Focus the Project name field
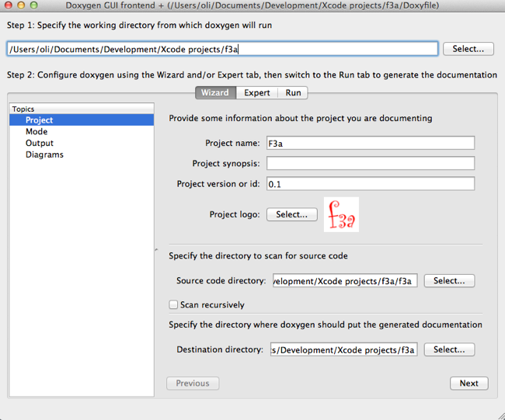 pyautogui.click(x=370, y=143)
